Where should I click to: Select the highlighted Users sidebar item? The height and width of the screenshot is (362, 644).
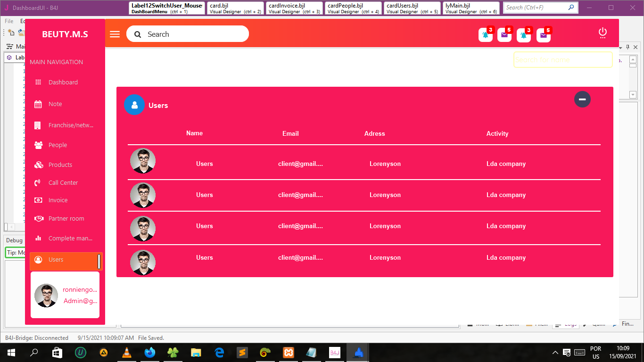(66, 261)
